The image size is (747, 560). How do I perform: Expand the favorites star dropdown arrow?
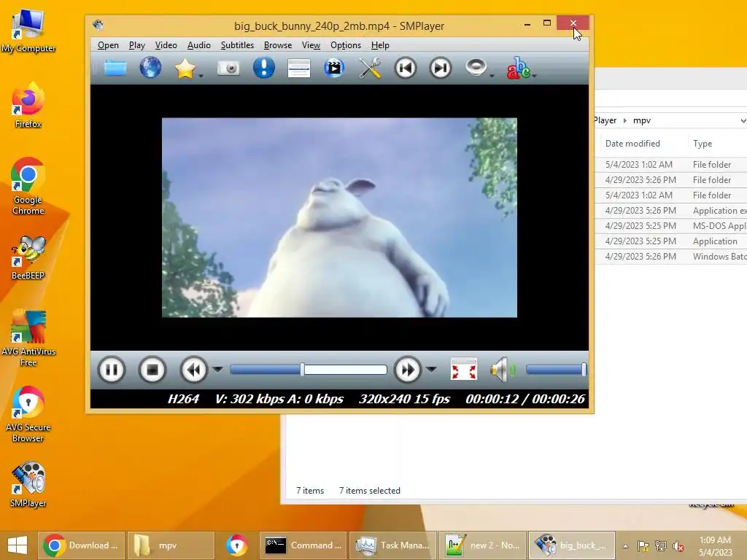(201, 75)
